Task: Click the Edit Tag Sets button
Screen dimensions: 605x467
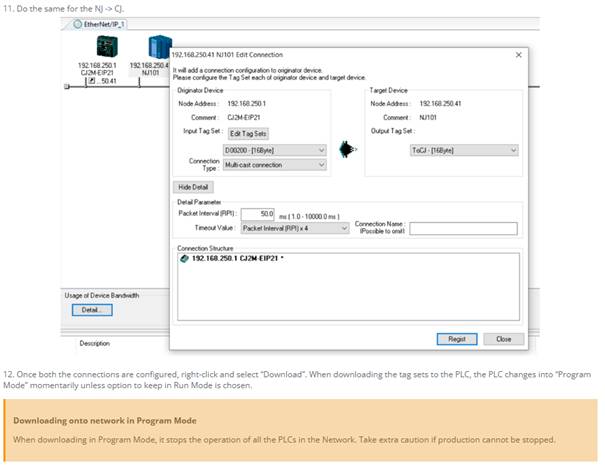Action: [x=248, y=134]
